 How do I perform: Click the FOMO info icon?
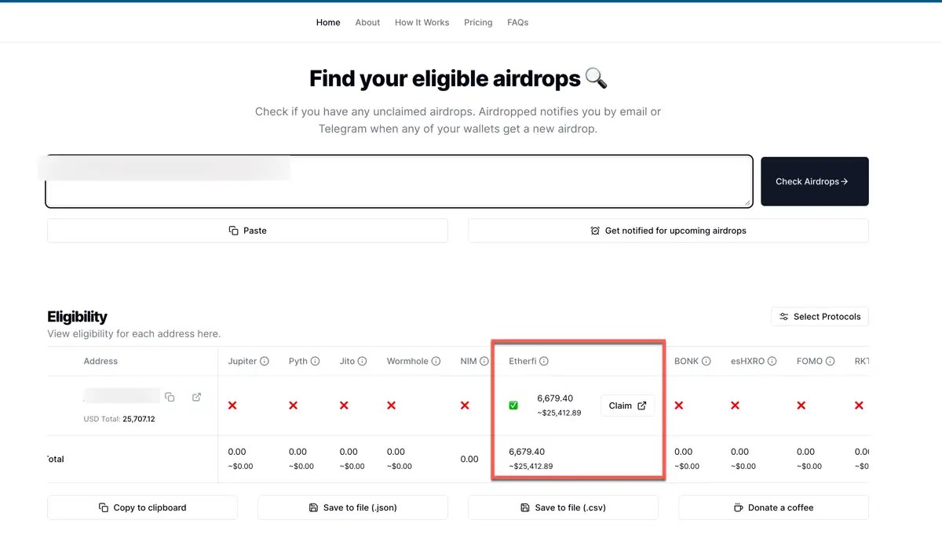coord(831,362)
